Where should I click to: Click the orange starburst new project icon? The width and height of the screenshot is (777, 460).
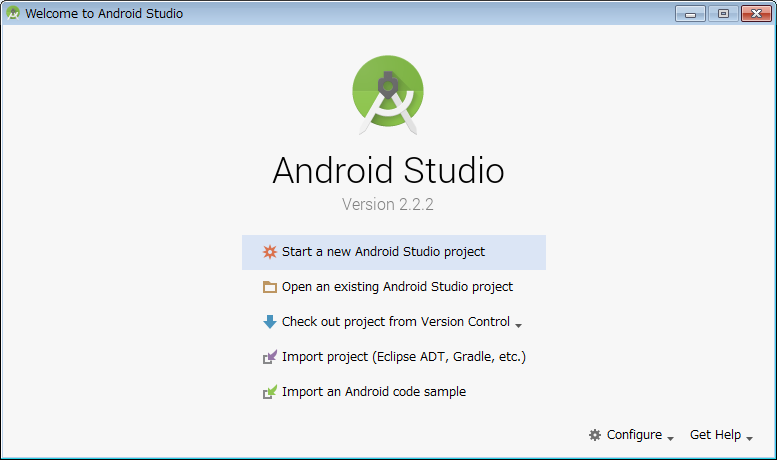[270, 252]
